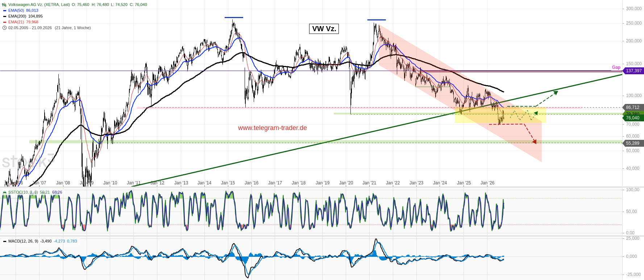Click the stock3 watermark logo
Screen dimensions: 644x280
pyautogui.click(x=28, y=161)
